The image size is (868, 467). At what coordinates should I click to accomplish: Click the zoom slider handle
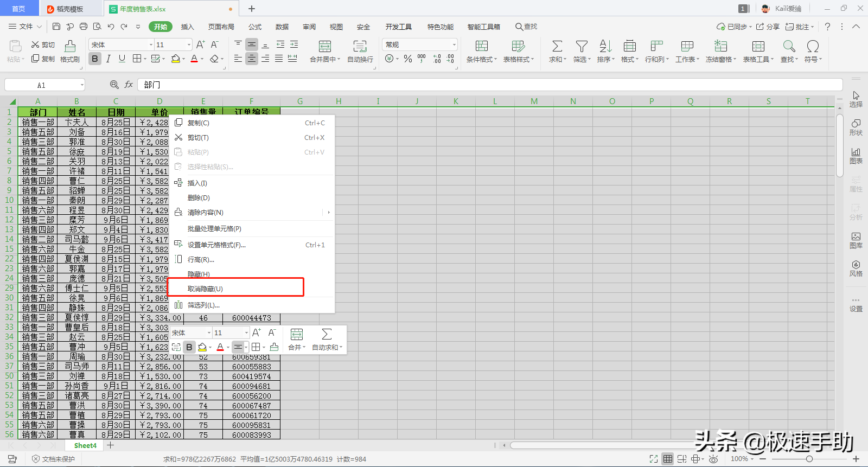pyautogui.click(x=809, y=459)
